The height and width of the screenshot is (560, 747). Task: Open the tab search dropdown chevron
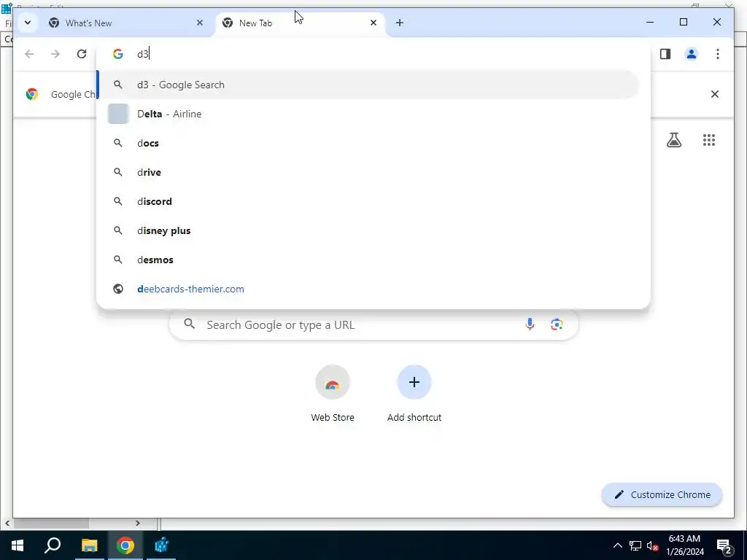point(28,23)
